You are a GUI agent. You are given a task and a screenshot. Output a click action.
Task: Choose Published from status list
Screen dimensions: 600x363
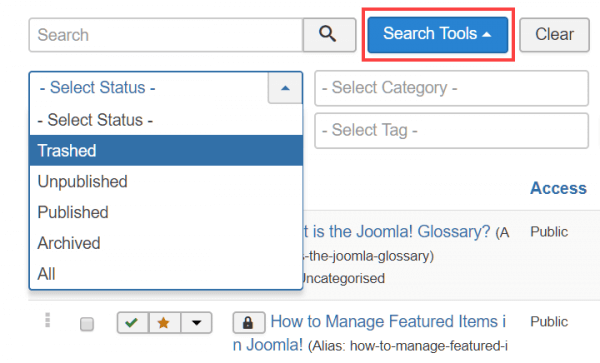166,212
